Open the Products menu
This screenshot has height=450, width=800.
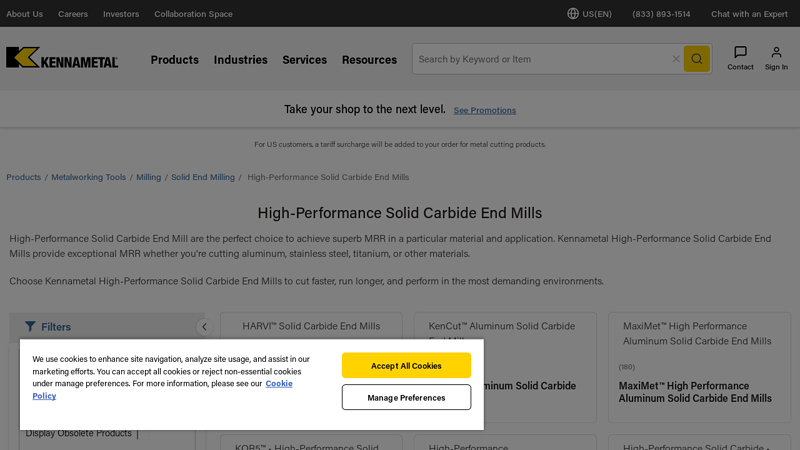point(175,60)
